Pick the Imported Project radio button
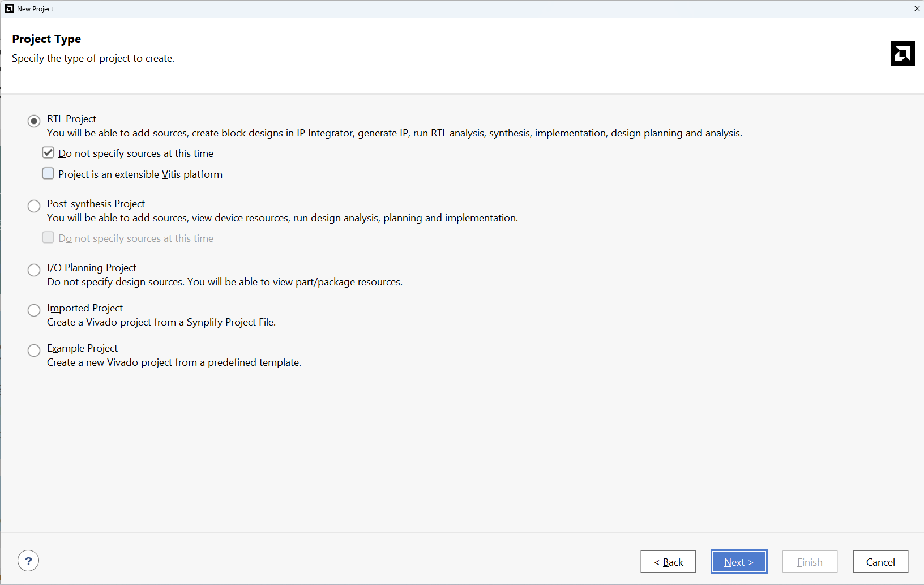924x585 pixels. 34,310
